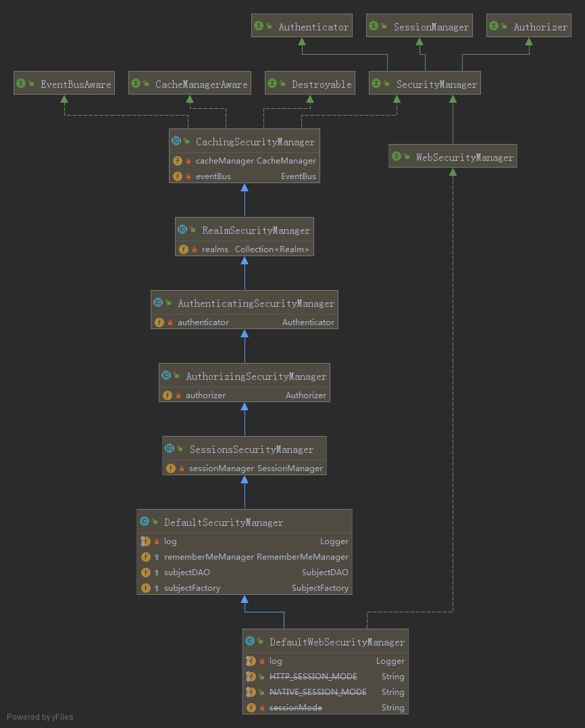Click the private lock icon on DefaultWebSecurityManager log

[262, 661]
